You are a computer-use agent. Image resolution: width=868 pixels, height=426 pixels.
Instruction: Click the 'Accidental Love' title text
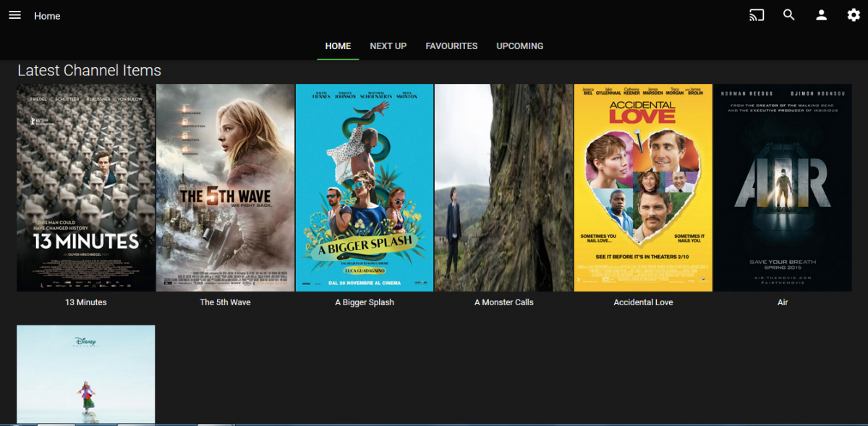643,302
